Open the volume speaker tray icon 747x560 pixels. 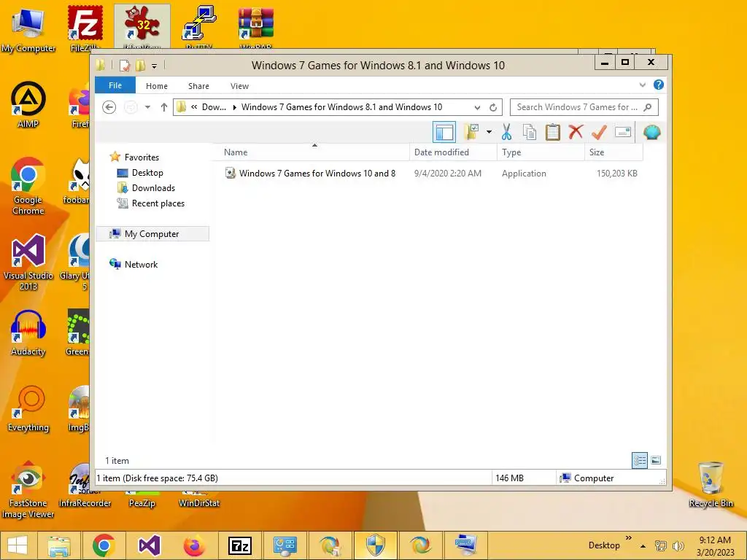(x=678, y=545)
